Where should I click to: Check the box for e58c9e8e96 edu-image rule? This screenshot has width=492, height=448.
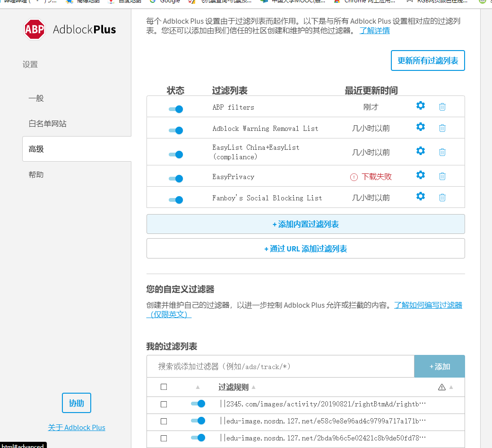pos(164,422)
